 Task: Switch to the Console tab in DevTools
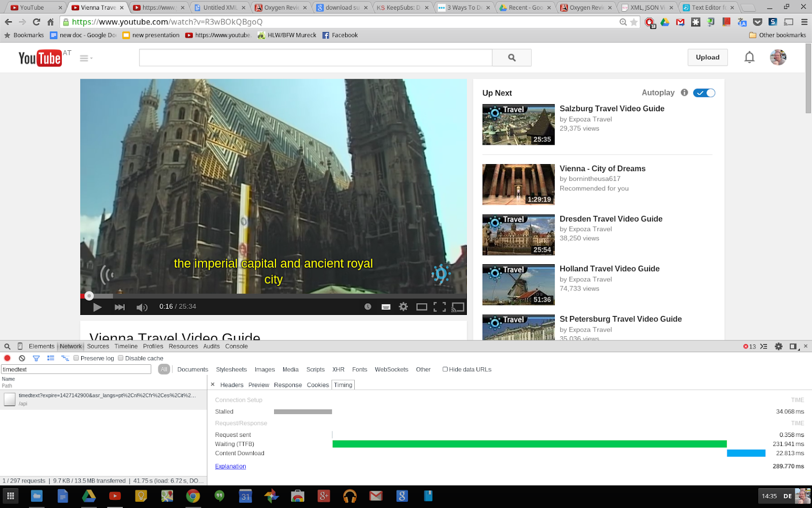tap(236, 346)
